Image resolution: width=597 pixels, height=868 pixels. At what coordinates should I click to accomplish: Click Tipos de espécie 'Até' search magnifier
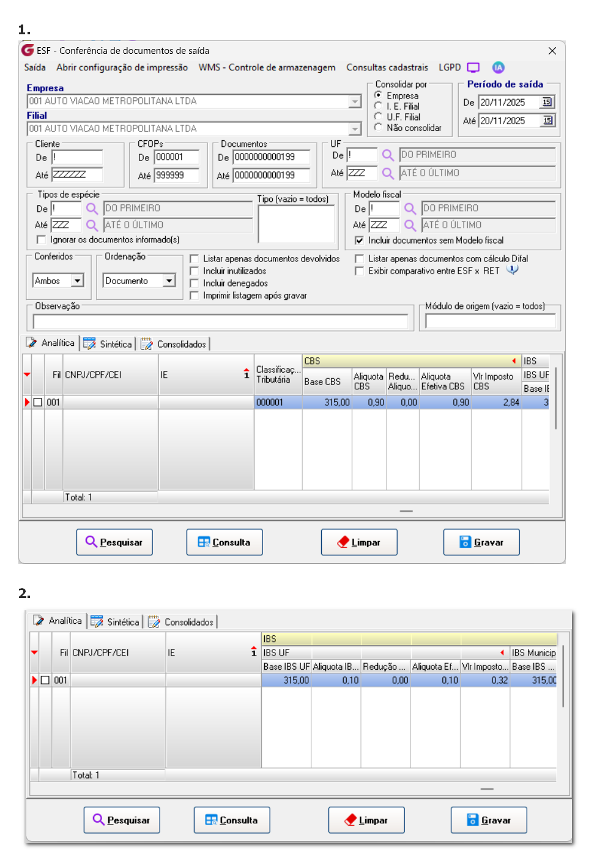(92, 225)
